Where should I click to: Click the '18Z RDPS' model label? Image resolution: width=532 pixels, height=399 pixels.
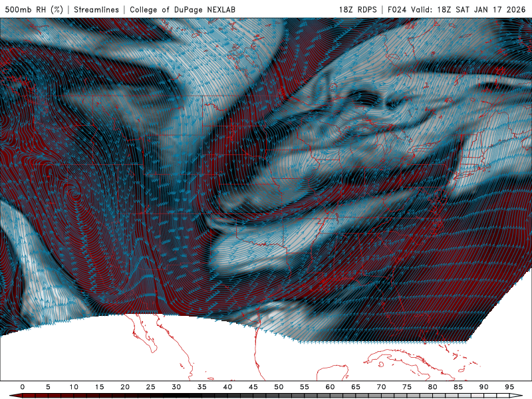coord(358,9)
